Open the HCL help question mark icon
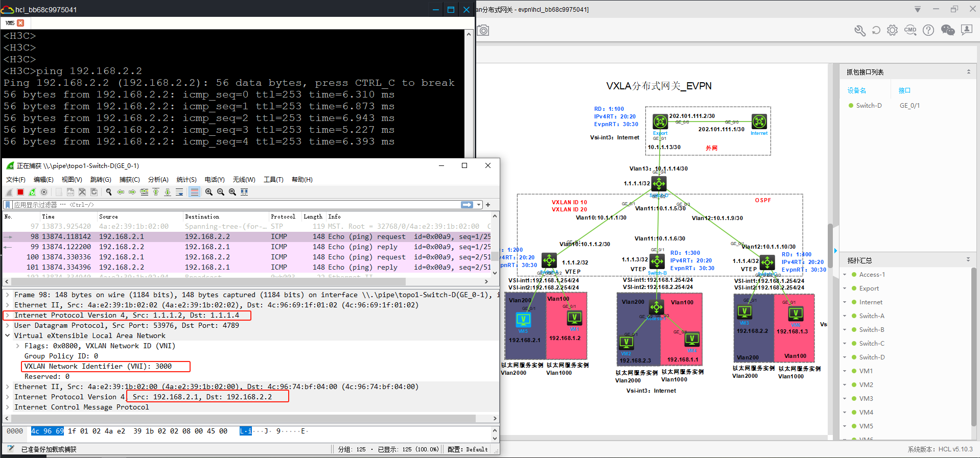Screen dimensions: 980x458 click(928, 30)
